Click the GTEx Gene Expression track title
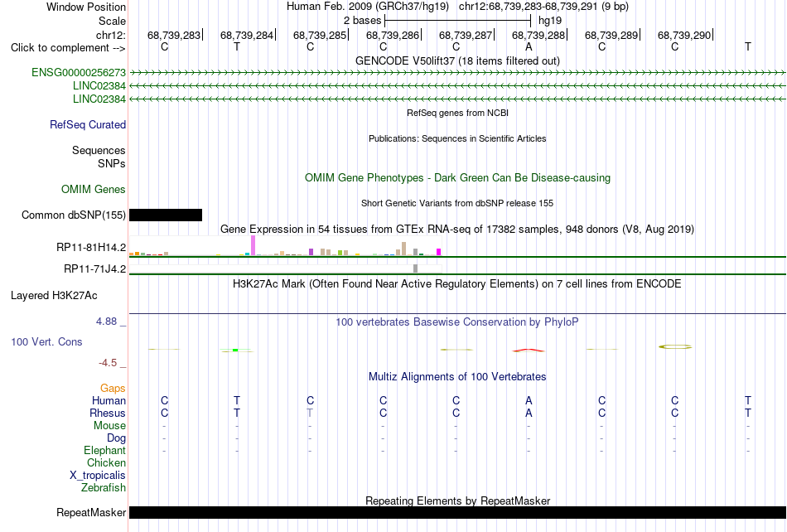This screenshot has width=787, height=532. tap(458, 230)
